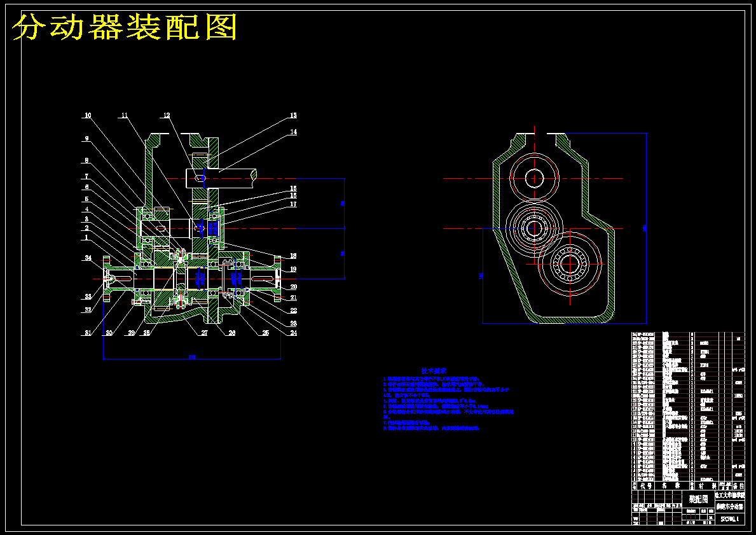Pick the callout label 22
Viewport: 756px width, 535px height.
(293, 310)
